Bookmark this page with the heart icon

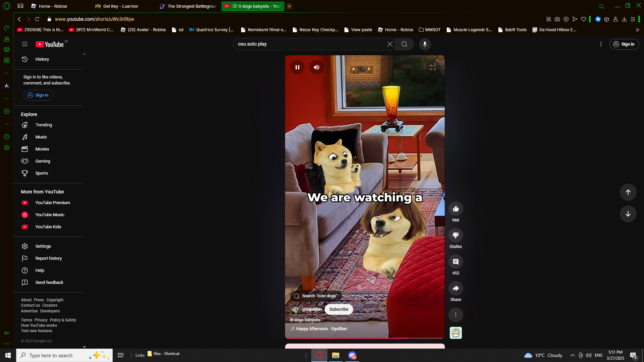[584, 19]
